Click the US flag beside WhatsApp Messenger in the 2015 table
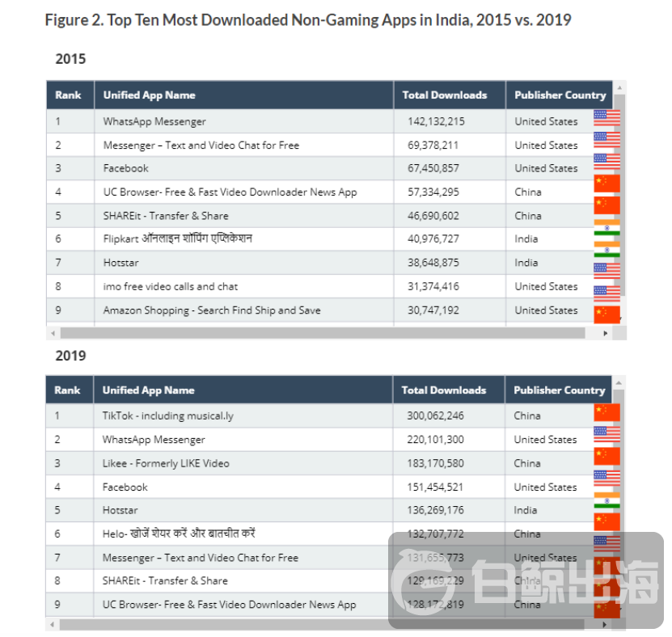Image resolution: width=672 pixels, height=637 pixels. [606, 117]
